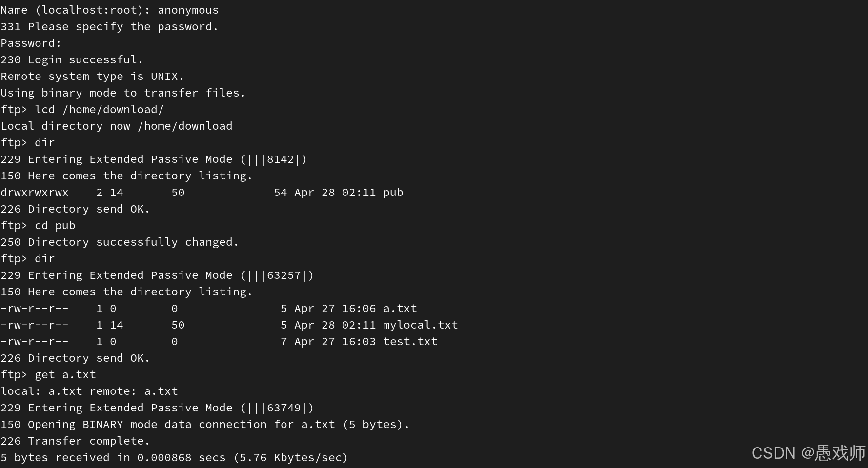Viewport: 868px width, 468px height.
Task: Click 'local: a.txt remote: a.txt' line
Action: pos(89,391)
